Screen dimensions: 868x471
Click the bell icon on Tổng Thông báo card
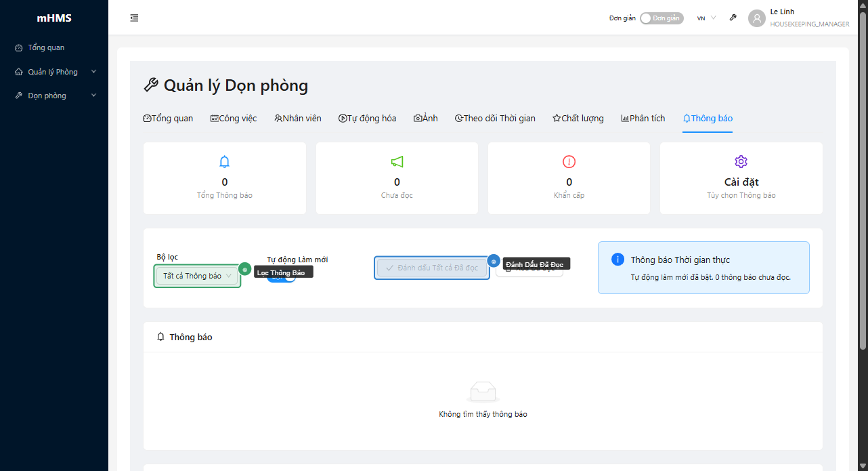pyautogui.click(x=225, y=161)
